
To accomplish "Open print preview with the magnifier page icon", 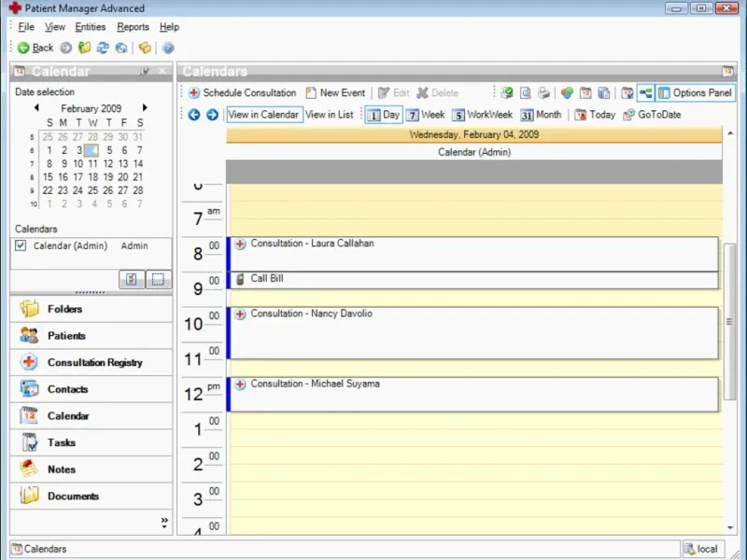I will [526, 93].
